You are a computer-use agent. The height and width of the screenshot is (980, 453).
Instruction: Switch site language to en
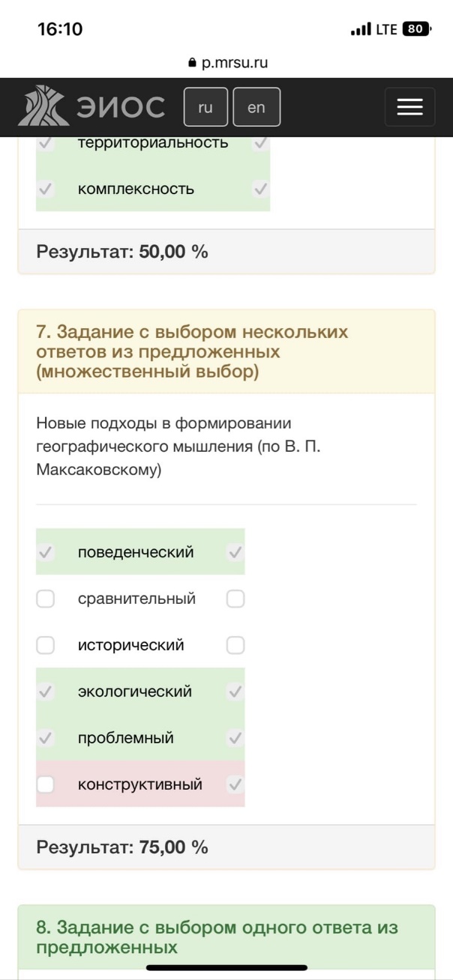coord(256,107)
